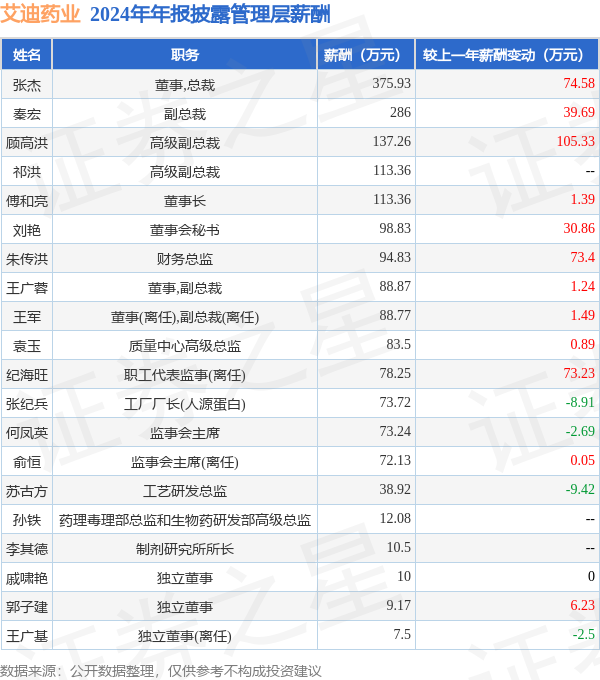Screen dimensions: 600x680
Task: Click the position 质量中心高级总监
Action: [x=185, y=346]
